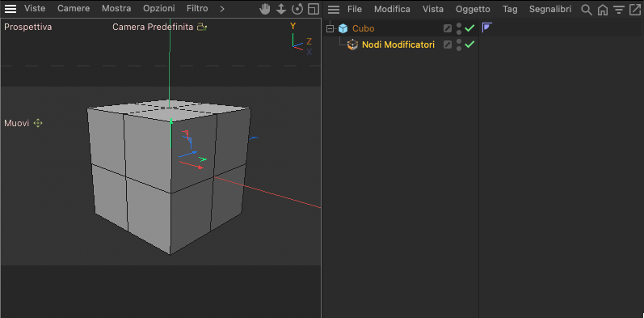
Task: Toggle the green checkmark on Cubo
Action: pos(469,28)
